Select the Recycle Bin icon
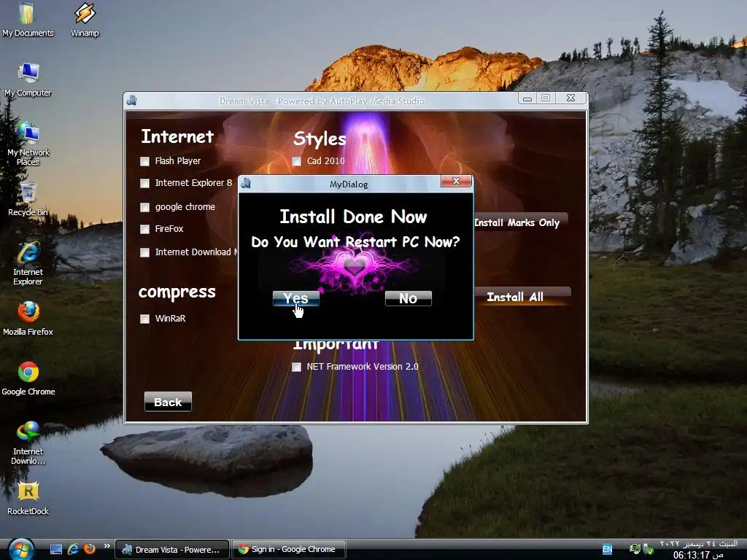Image resolution: width=747 pixels, height=560 pixels. click(x=28, y=198)
